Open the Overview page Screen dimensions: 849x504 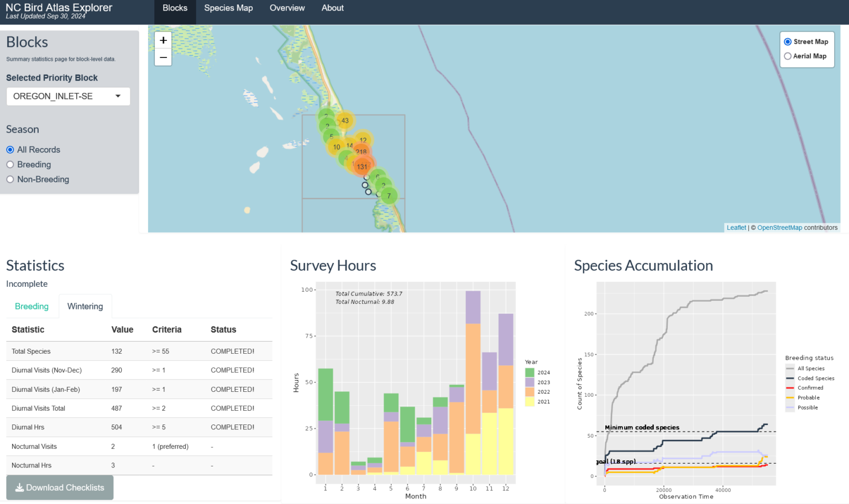coord(287,8)
